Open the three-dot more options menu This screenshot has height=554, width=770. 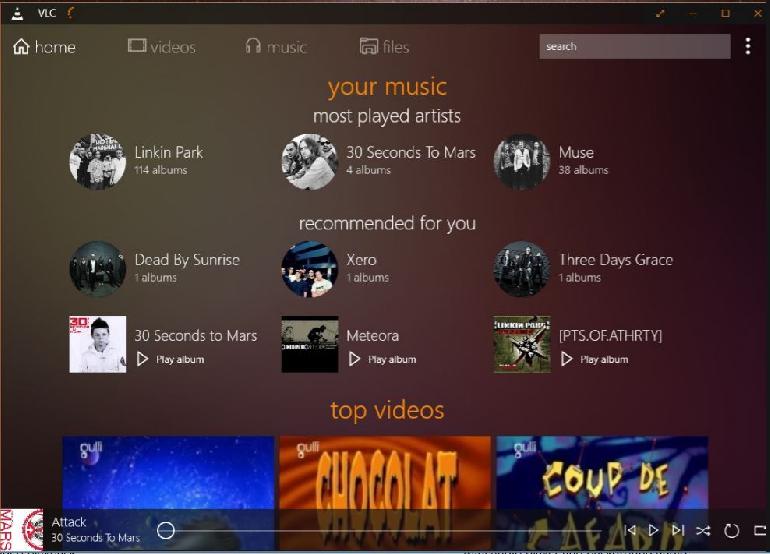tap(747, 47)
